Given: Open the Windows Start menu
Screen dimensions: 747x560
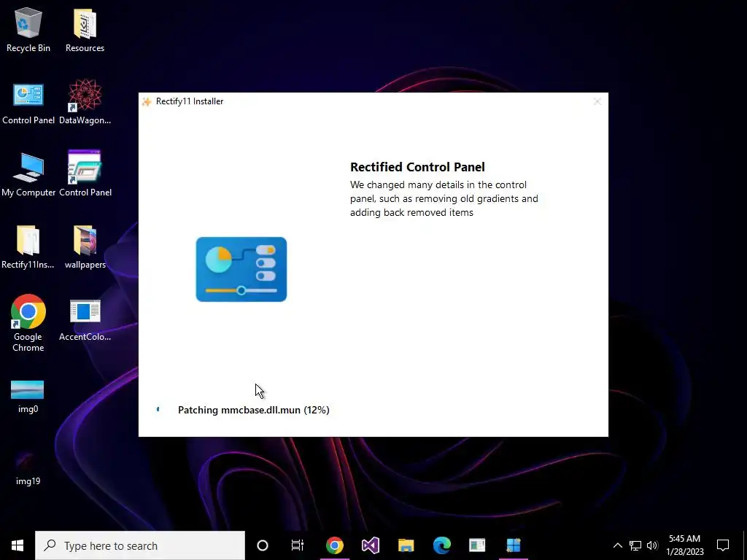Looking at the screenshot, I should click(x=18, y=545).
